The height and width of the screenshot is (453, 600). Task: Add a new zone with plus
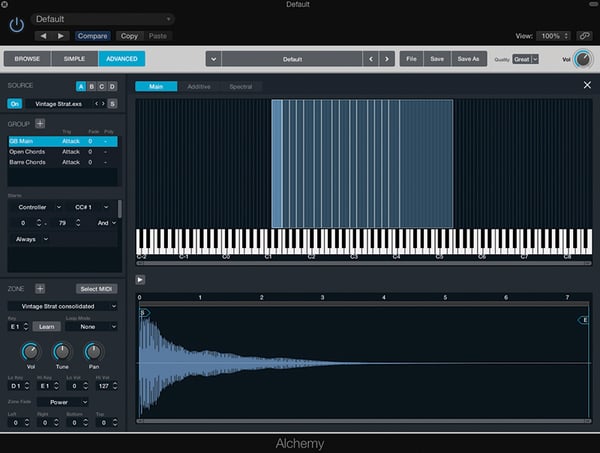pyautogui.click(x=40, y=288)
